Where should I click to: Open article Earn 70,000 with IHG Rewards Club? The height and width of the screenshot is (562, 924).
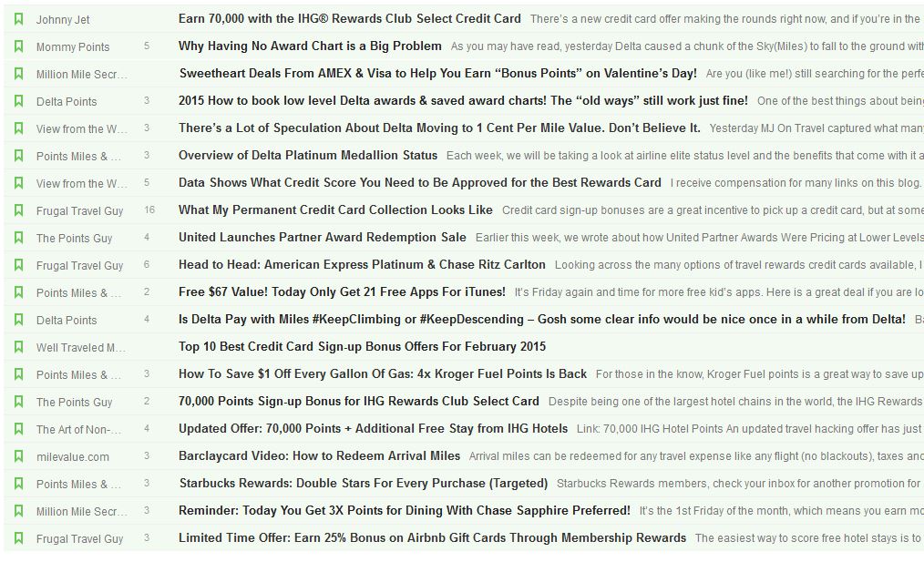[349, 19]
